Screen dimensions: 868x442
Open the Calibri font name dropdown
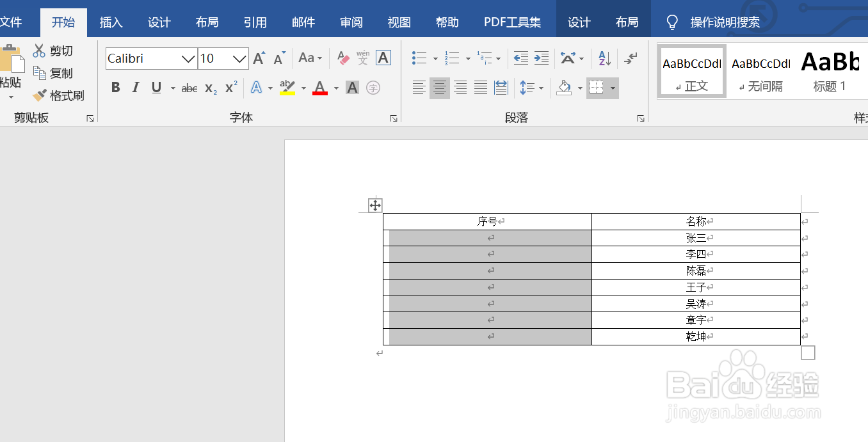tap(188, 59)
